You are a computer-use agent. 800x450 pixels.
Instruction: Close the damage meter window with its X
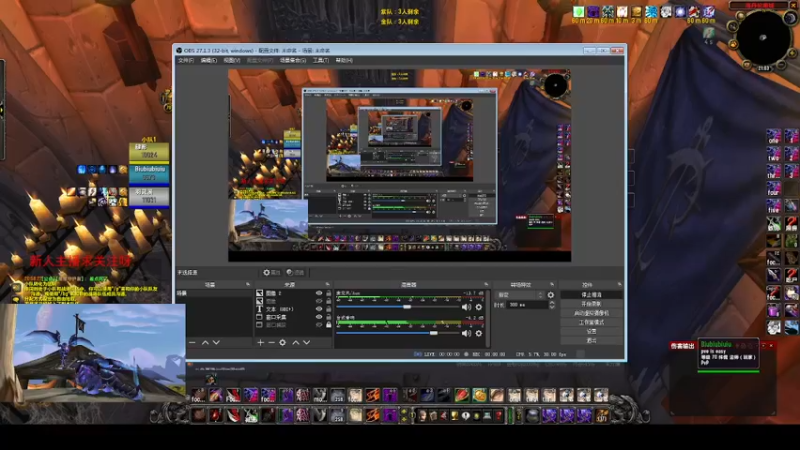pyautogui.click(x=771, y=345)
